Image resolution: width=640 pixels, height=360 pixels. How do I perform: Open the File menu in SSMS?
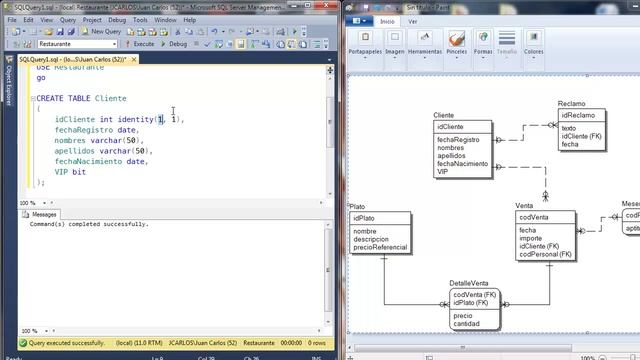[12, 20]
